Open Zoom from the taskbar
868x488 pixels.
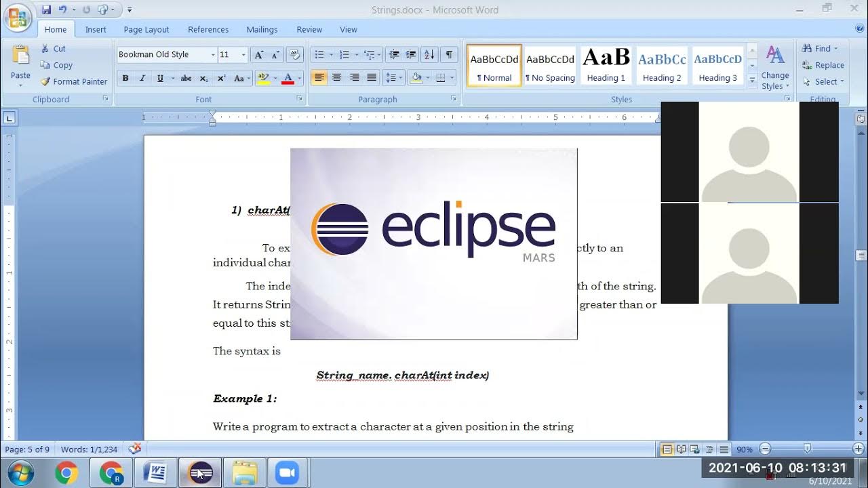[288, 473]
